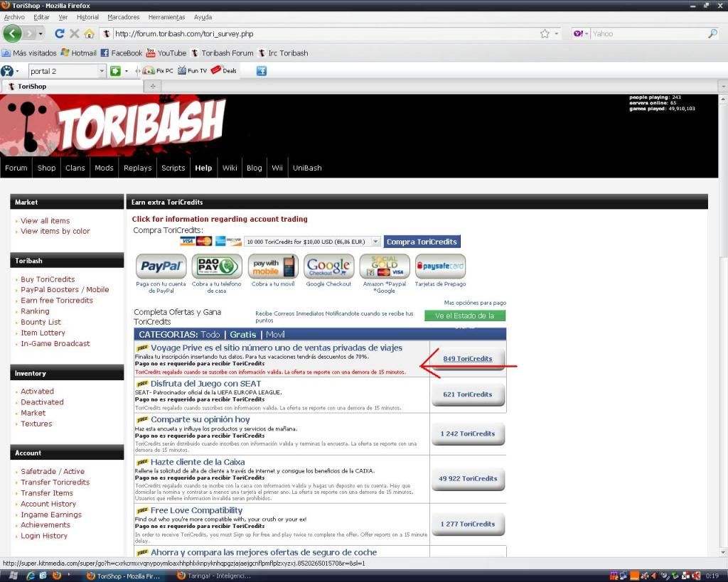The width and height of the screenshot is (728, 582).
Task: Claim the 849 ToriCredits offer
Action: pyautogui.click(x=468, y=359)
